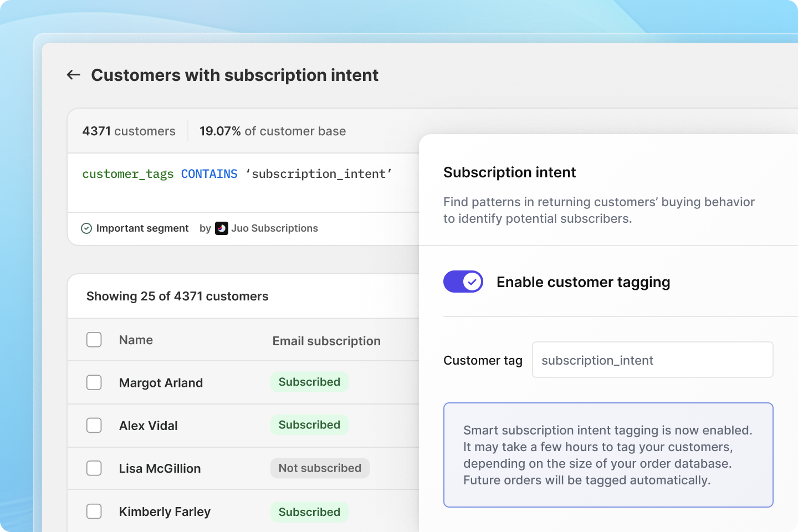The height and width of the screenshot is (532, 798).
Task: Open Margot Arland's customer record
Action: click(x=161, y=383)
